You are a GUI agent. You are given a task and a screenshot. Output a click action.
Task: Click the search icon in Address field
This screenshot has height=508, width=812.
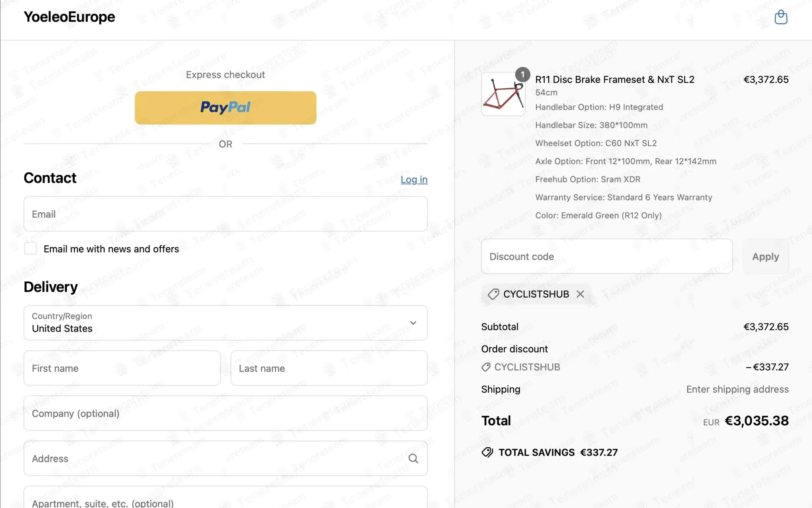click(413, 458)
